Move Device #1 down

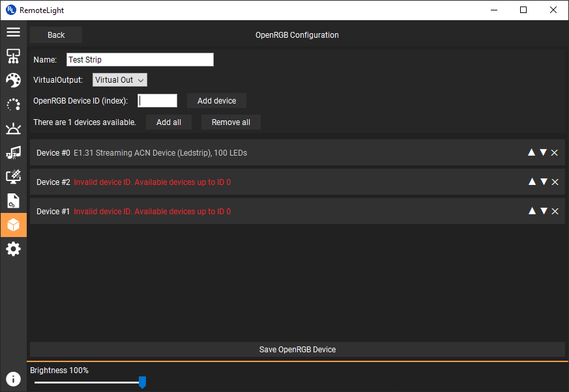[x=544, y=211]
